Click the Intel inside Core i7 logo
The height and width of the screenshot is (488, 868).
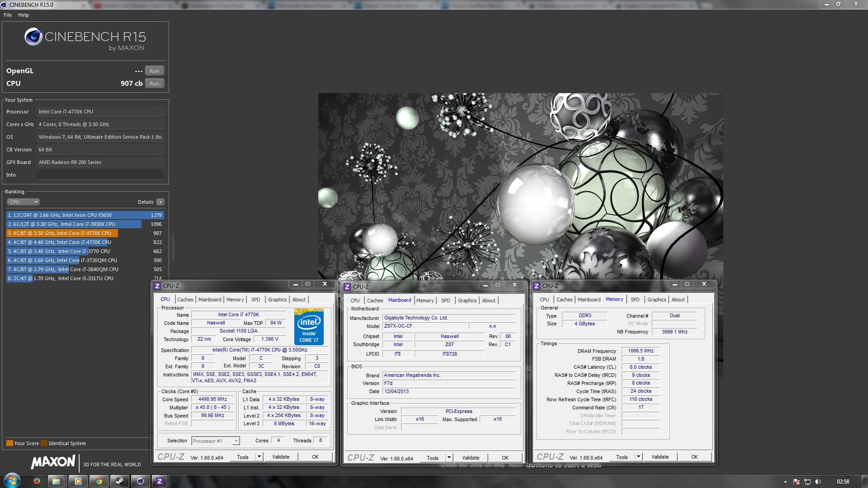[x=309, y=327]
